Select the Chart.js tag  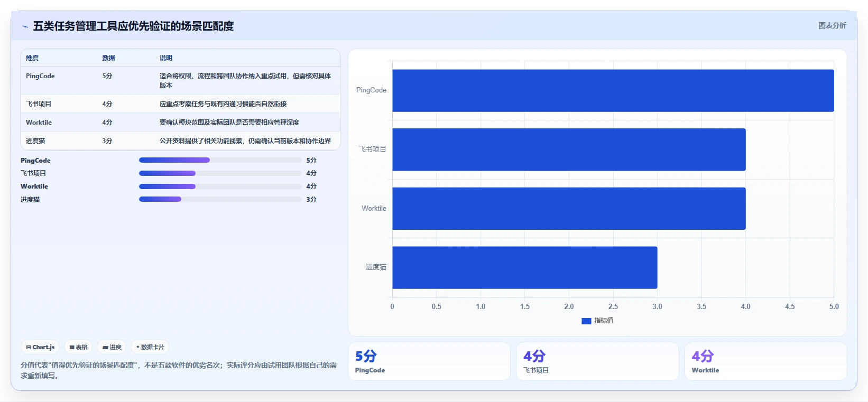click(x=40, y=347)
